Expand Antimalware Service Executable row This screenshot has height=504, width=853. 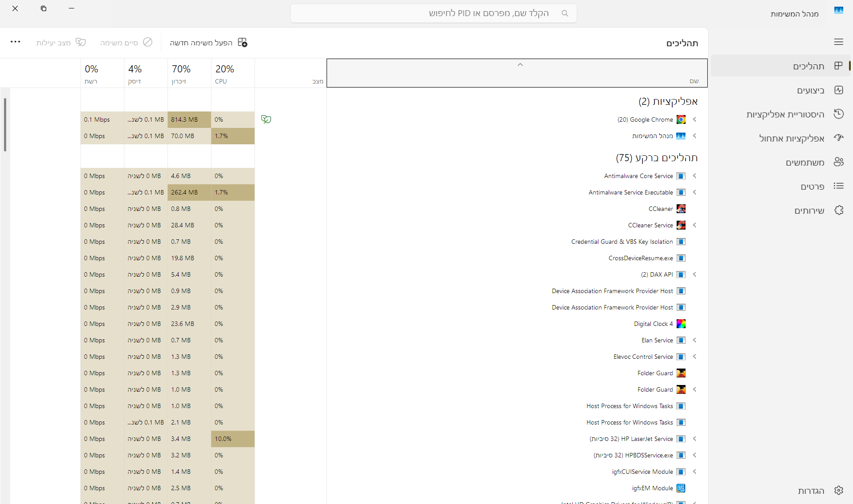(694, 192)
